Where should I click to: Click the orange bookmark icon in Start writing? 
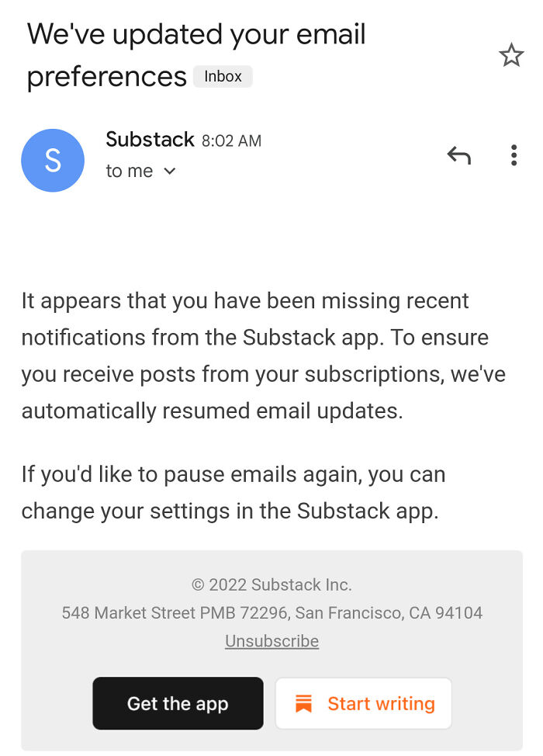(x=305, y=703)
